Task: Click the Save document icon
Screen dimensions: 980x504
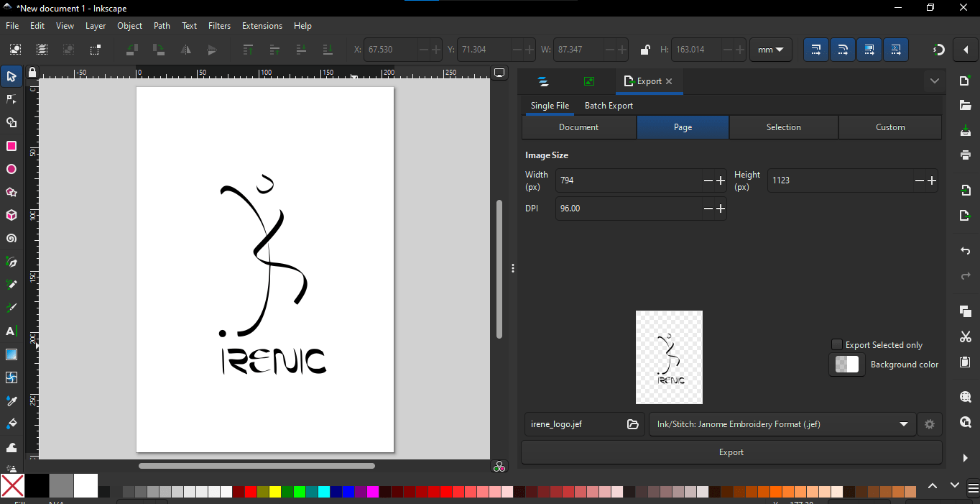Action: click(x=966, y=132)
